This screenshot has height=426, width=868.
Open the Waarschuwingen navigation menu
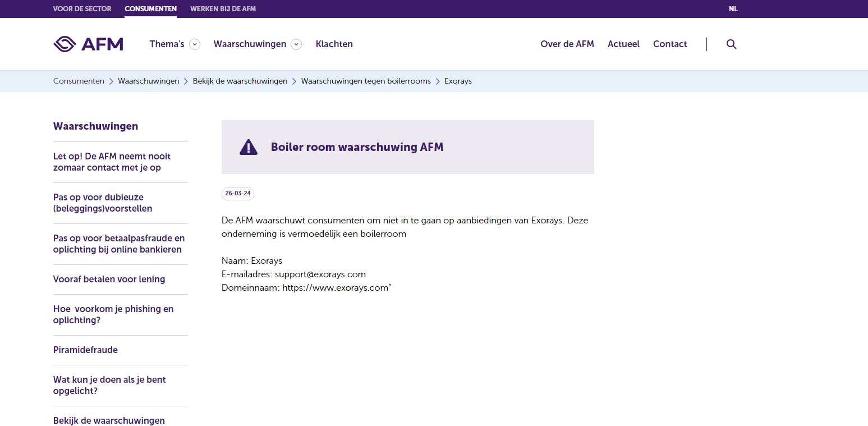250,44
